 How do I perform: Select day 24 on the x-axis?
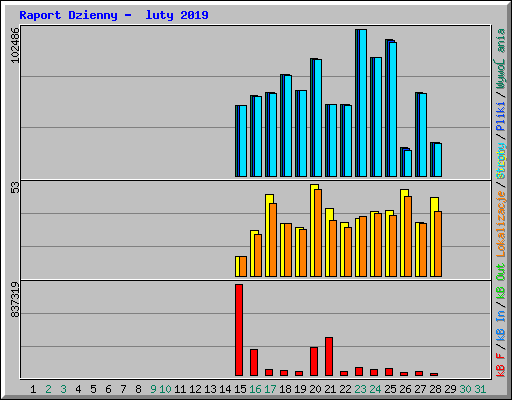click(x=375, y=389)
